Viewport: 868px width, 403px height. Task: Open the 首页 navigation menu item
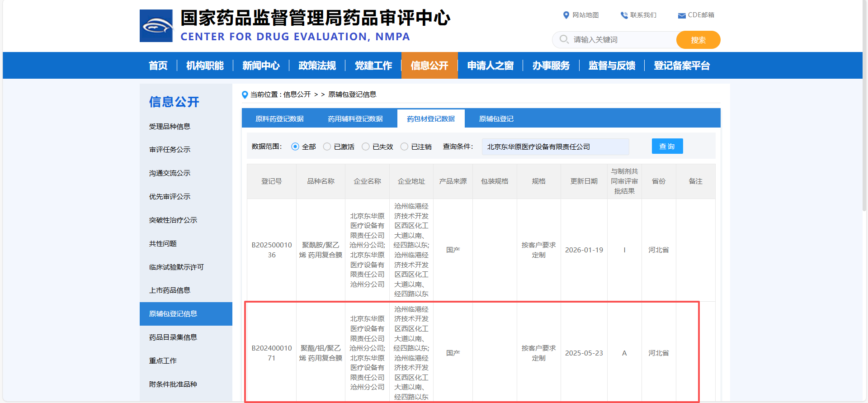point(158,66)
